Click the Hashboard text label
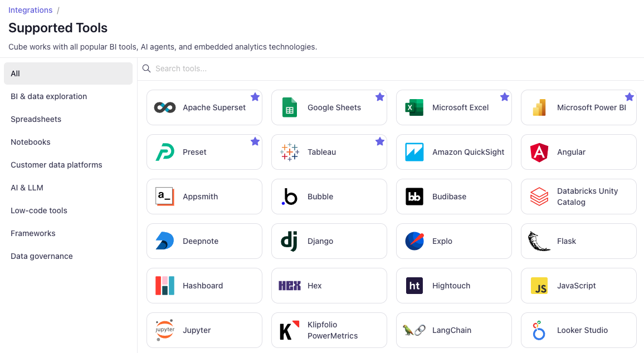The width and height of the screenshot is (644, 353). click(202, 286)
